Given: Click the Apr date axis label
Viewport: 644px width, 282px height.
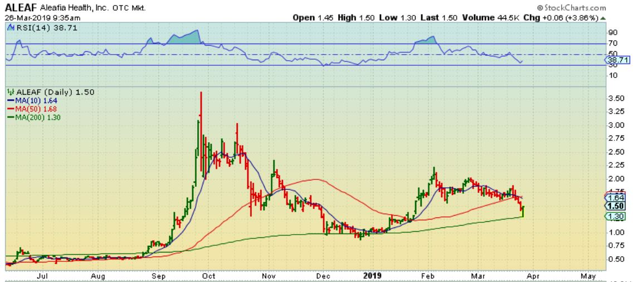Looking at the screenshot, I should point(534,275).
